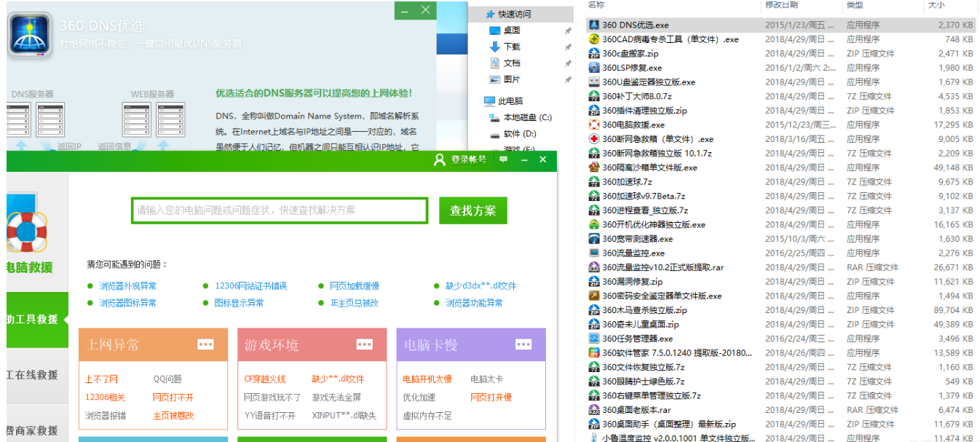Open the 12306网站证书错误 link

(251, 286)
